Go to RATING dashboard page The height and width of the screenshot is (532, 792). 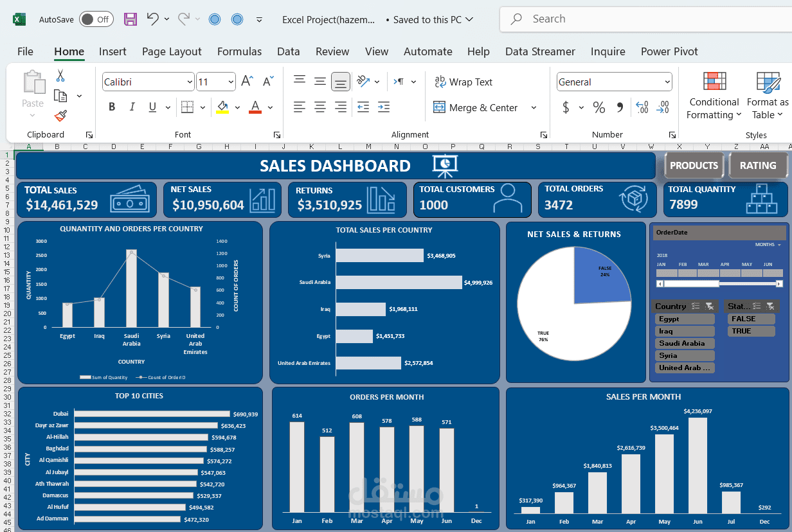click(x=758, y=165)
